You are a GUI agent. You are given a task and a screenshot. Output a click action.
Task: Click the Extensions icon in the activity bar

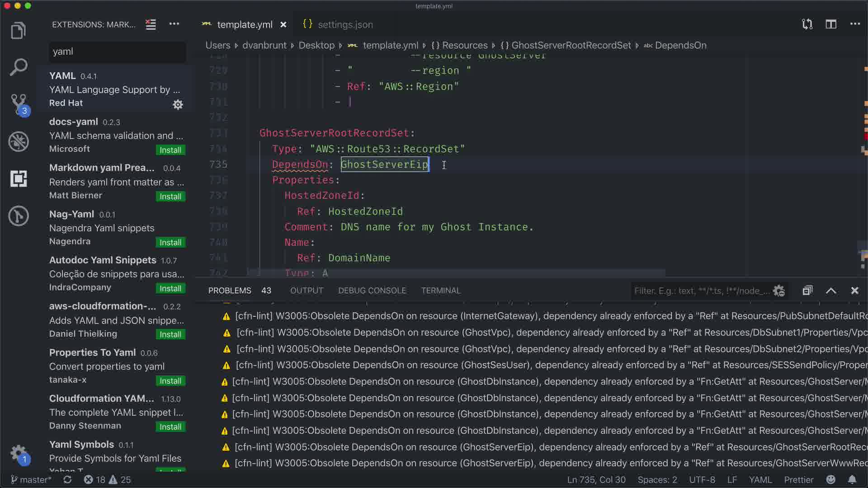(x=18, y=179)
